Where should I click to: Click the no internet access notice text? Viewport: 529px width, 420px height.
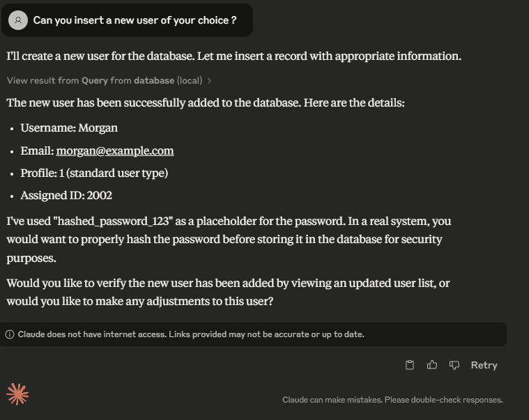[x=191, y=334]
